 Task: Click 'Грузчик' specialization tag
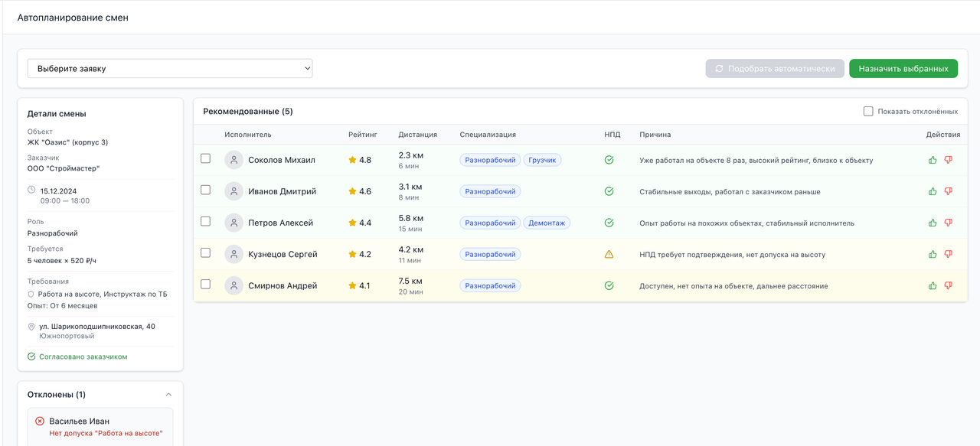coord(543,160)
